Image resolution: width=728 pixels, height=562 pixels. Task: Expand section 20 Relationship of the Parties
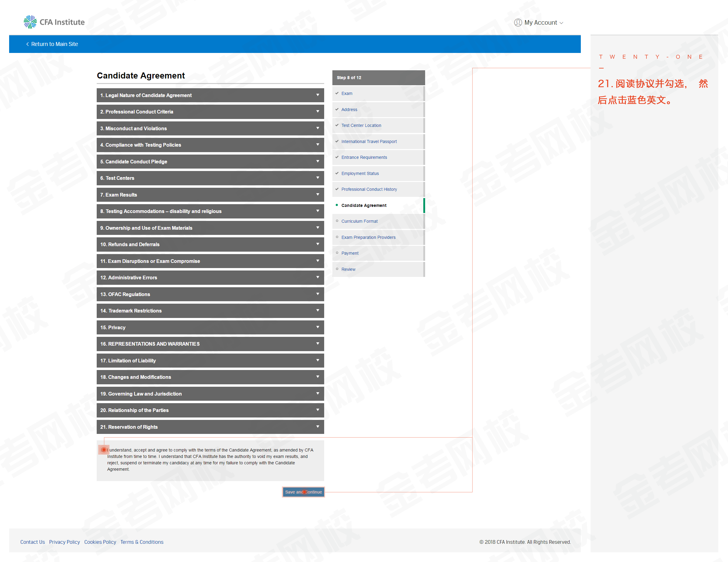(210, 410)
